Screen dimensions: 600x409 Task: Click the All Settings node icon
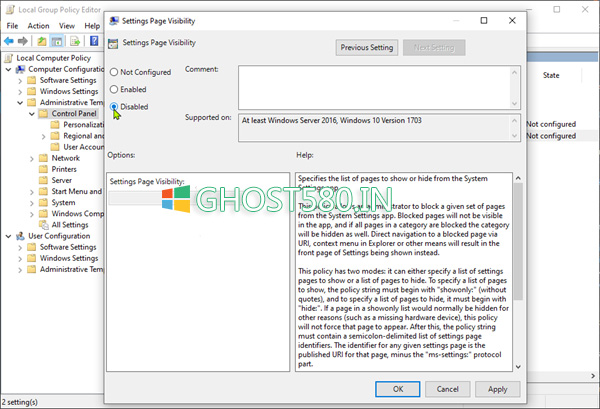click(44, 225)
